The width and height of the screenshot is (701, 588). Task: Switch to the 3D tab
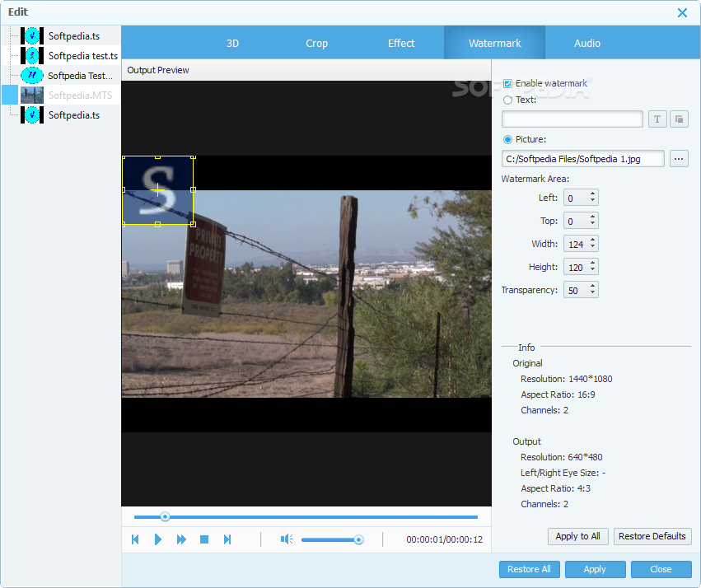232,43
